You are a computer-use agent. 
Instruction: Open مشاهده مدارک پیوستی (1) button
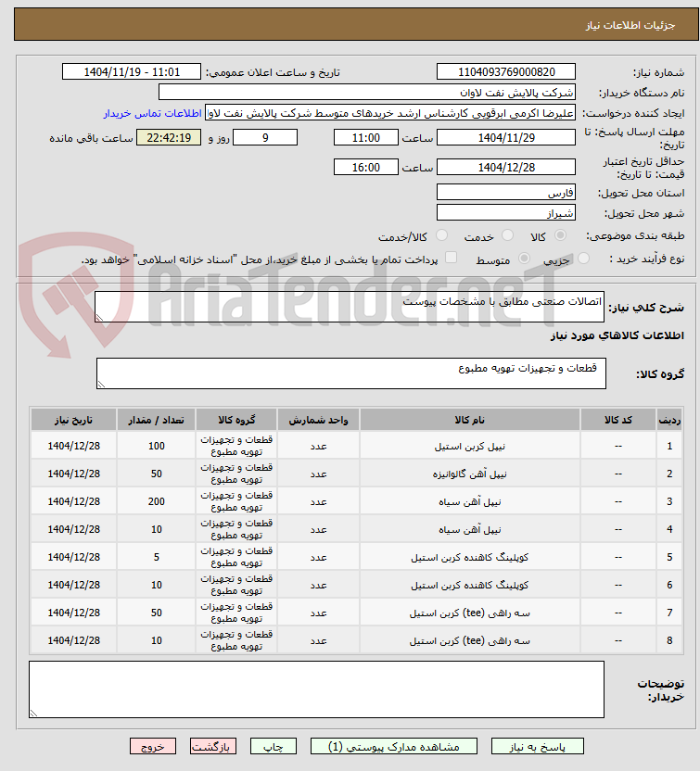393,746
